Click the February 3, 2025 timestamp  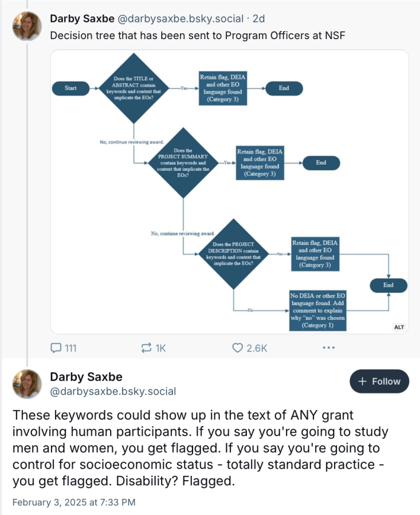pyautogui.click(x=74, y=503)
